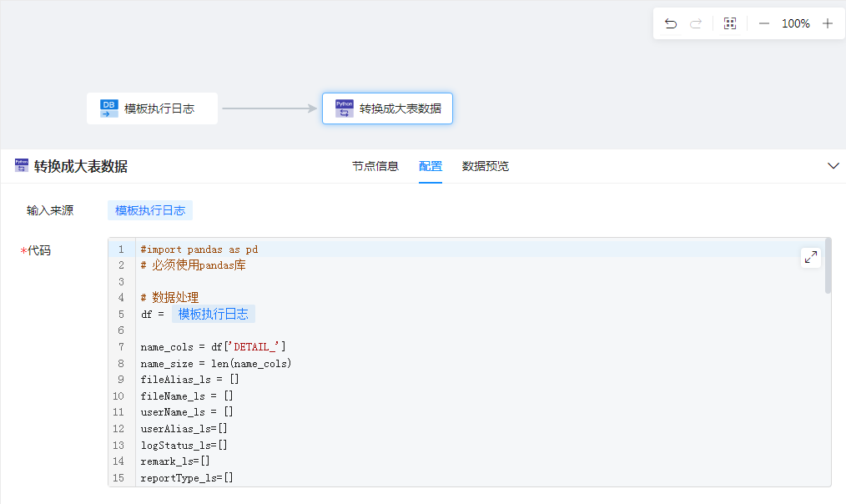Click the undo arrow icon
Viewport: 846px width, 504px height.
[x=671, y=23]
